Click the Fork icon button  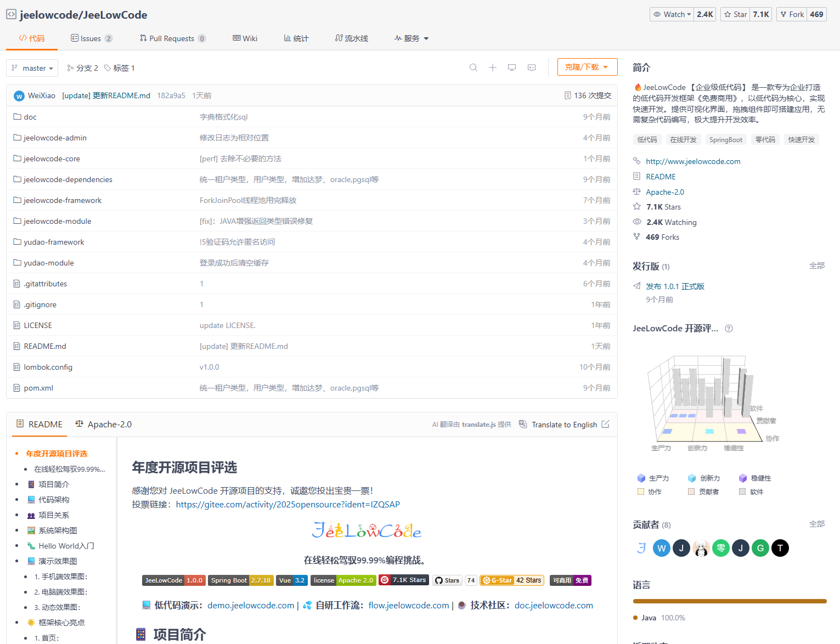pos(792,14)
